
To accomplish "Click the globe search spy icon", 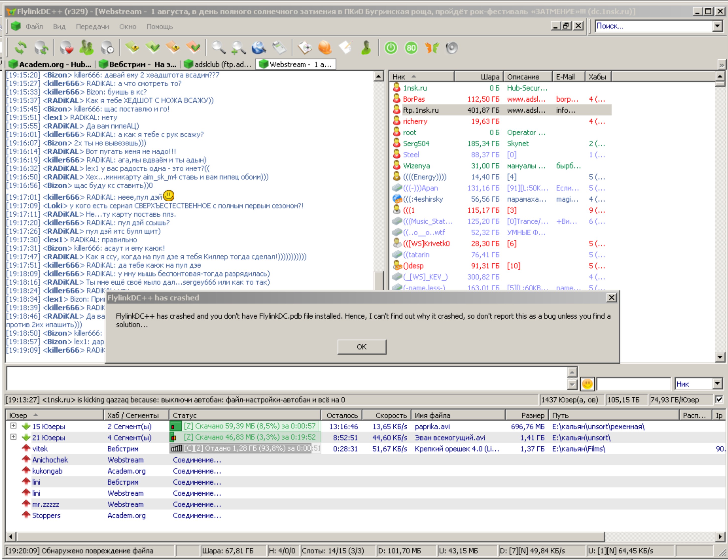I will click(x=259, y=48).
